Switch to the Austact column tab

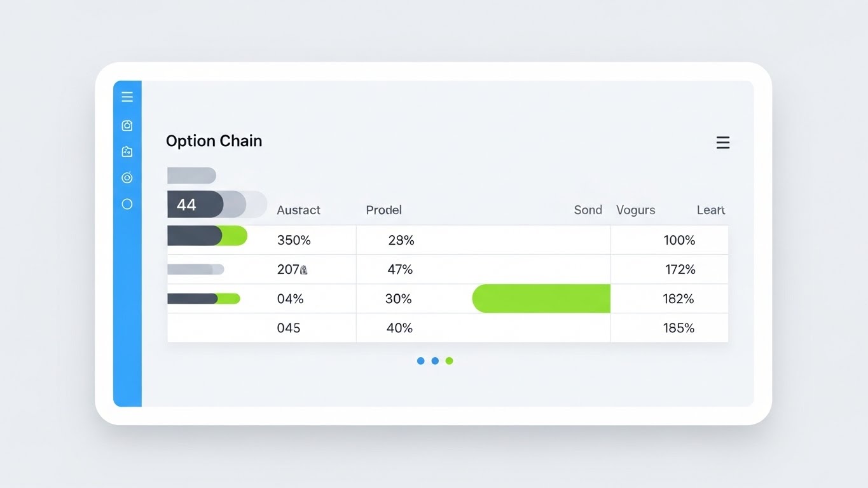pos(298,210)
